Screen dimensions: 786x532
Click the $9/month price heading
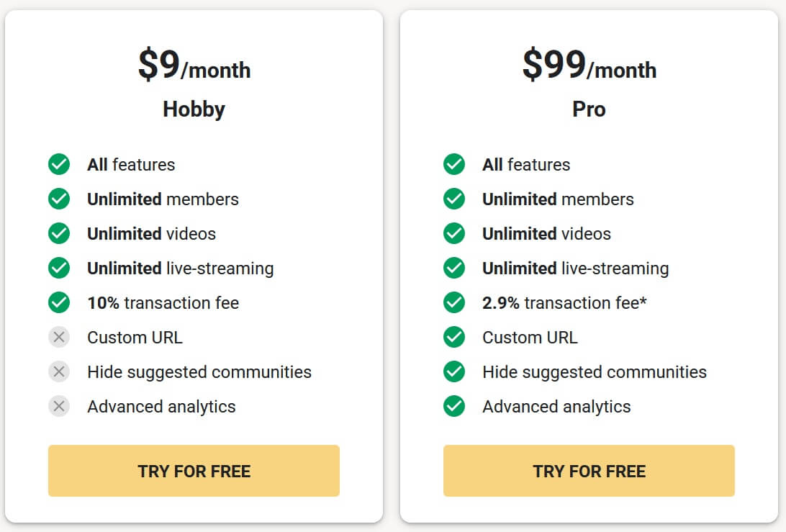[194, 66]
